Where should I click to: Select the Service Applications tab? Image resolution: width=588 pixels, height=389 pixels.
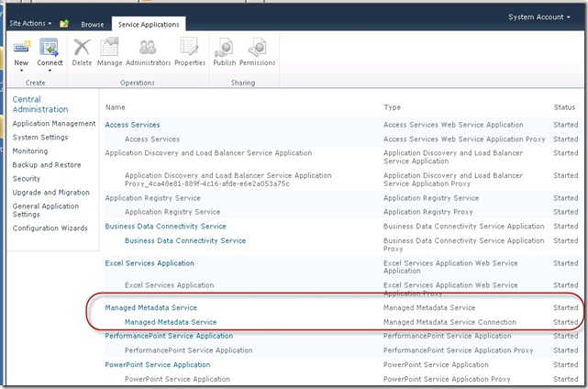[x=148, y=24]
